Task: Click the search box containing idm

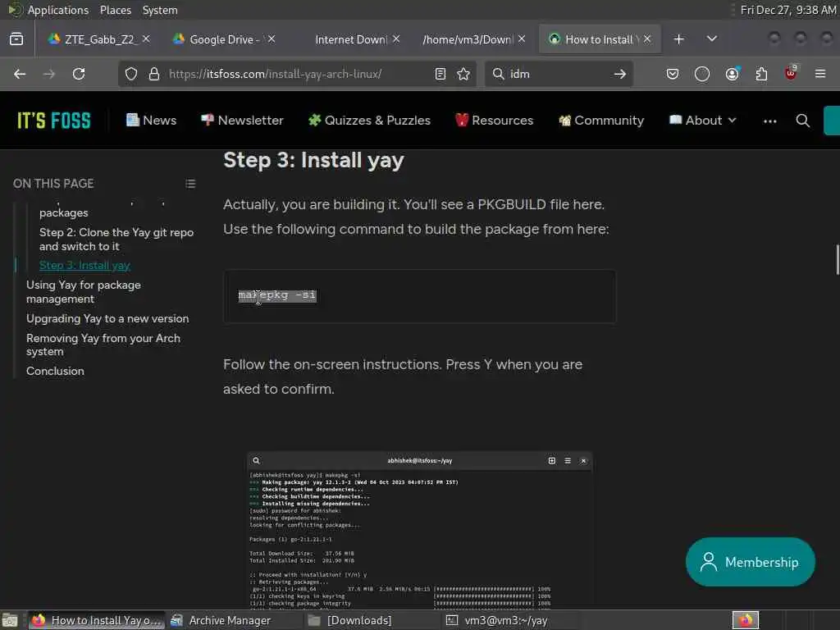Action: (x=557, y=74)
